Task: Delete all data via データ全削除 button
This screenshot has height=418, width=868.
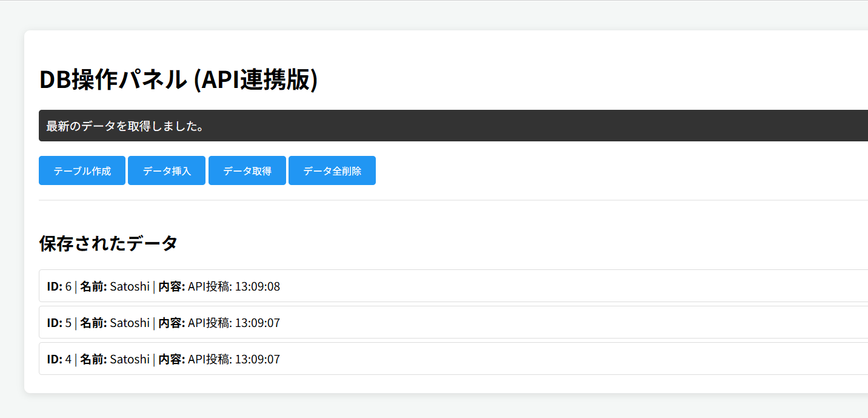Action: pos(332,170)
